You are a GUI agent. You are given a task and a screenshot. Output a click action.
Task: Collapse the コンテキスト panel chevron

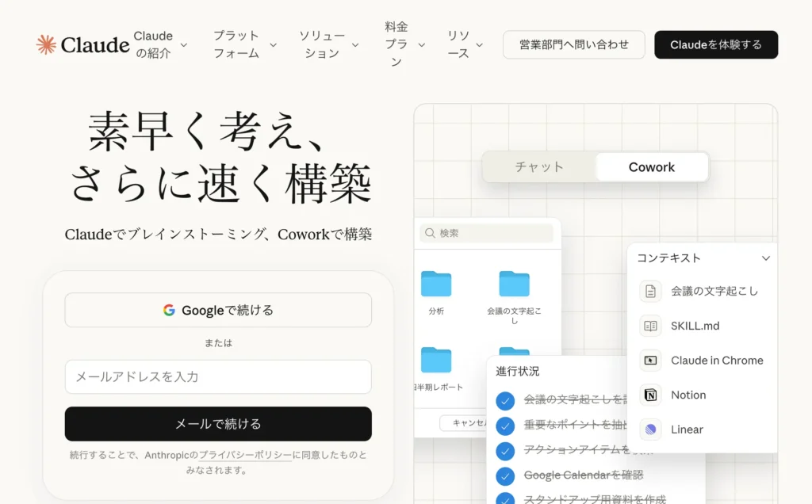tap(765, 258)
